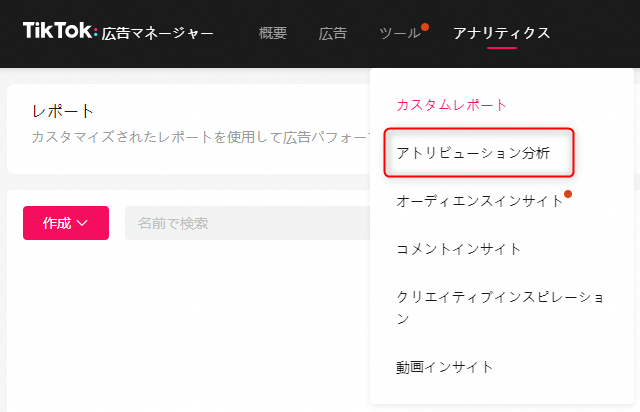Focus the 名前で検索 search field
Viewport: 640px width, 412px height.
click(245, 223)
